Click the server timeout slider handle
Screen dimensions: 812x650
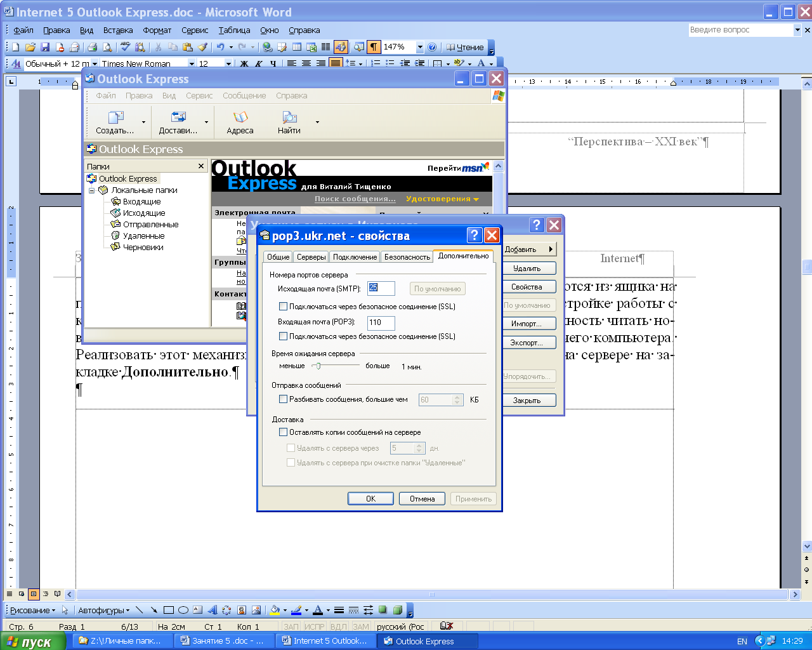(318, 366)
